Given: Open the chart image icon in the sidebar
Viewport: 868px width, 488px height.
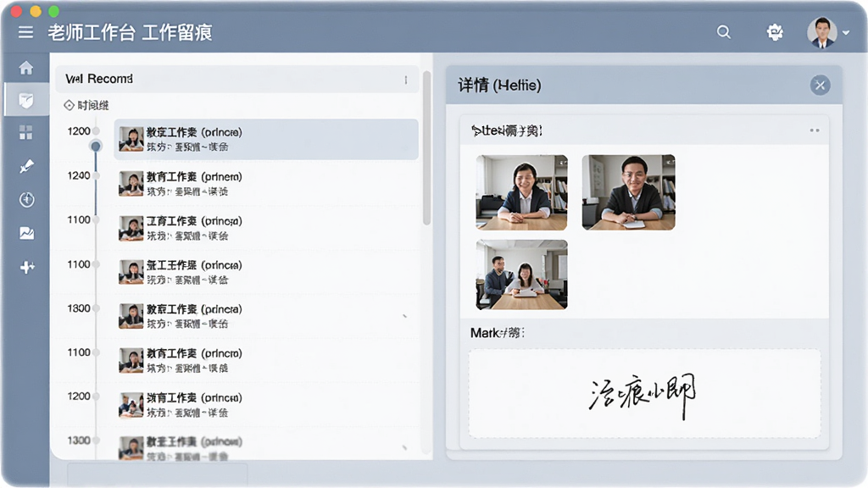Looking at the screenshot, I should pos(26,234).
